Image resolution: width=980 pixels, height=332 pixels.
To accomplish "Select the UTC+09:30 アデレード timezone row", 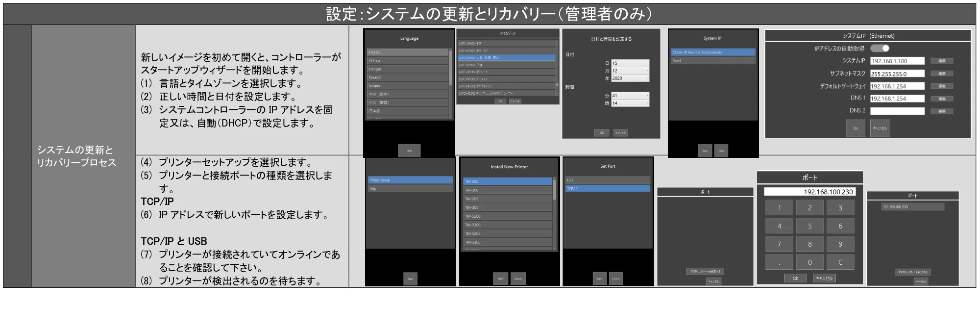I will (x=506, y=72).
